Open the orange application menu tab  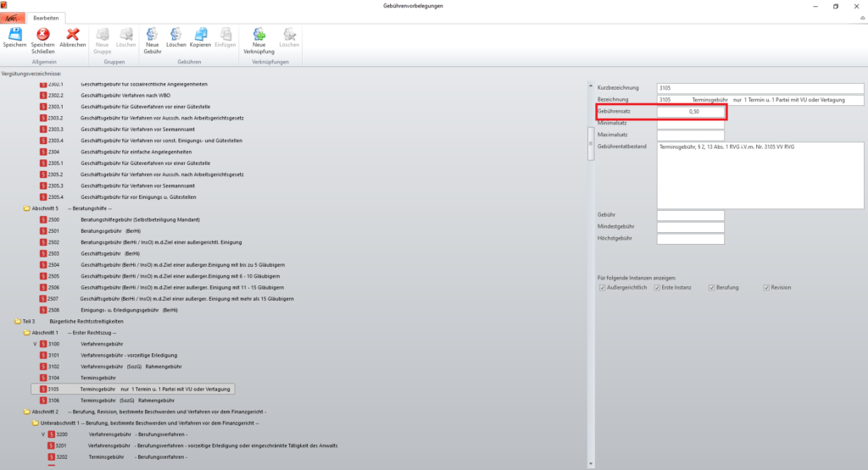[x=12, y=18]
